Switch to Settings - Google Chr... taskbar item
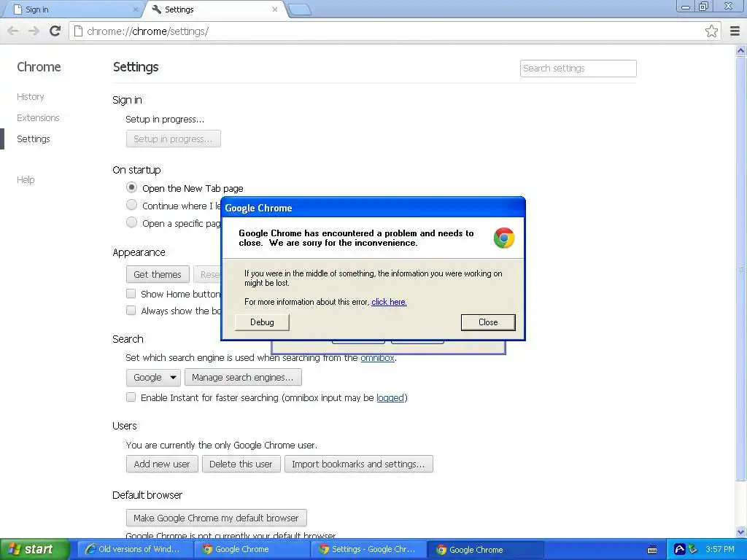 coord(369,549)
